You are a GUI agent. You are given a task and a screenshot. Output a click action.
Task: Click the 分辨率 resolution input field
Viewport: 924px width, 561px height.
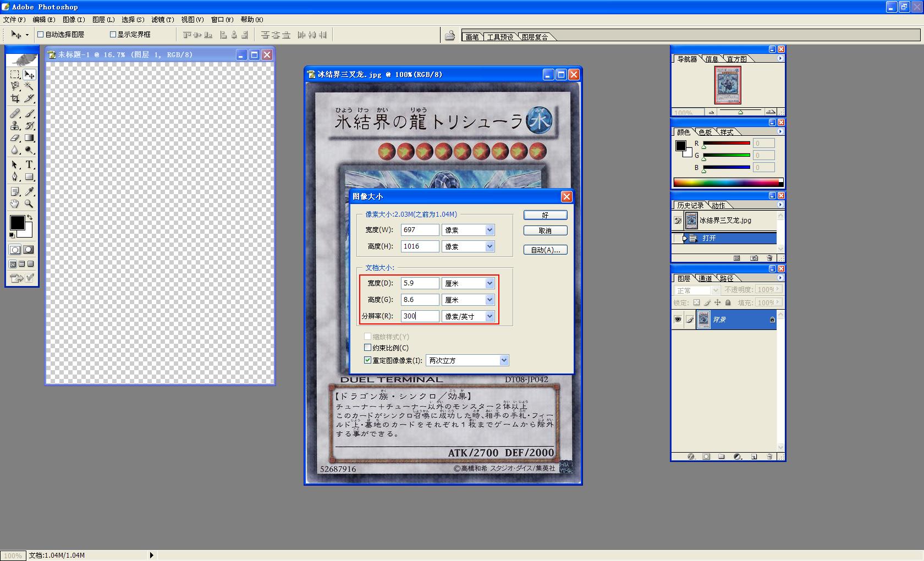(420, 316)
